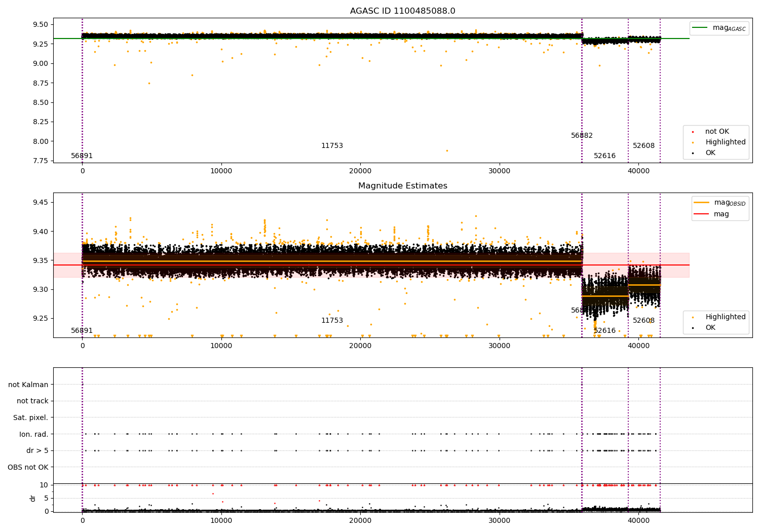
Task: Click the 'not track' axis label
Action: (32, 401)
